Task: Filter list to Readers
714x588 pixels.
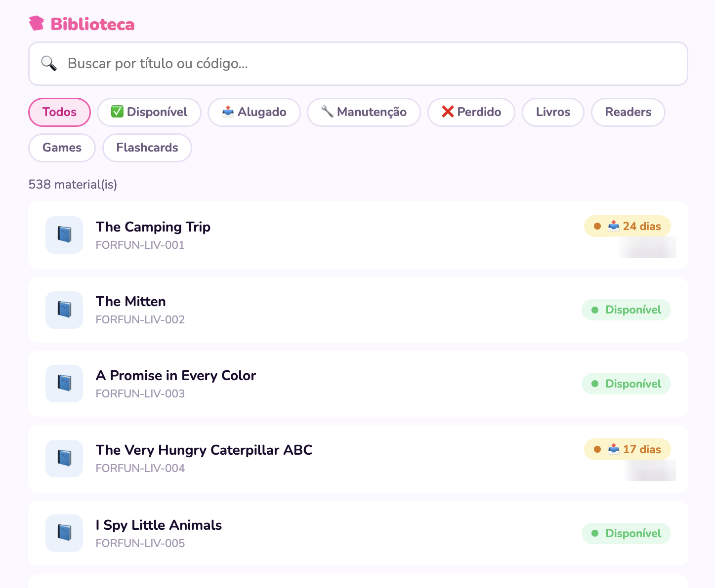Action: (628, 112)
